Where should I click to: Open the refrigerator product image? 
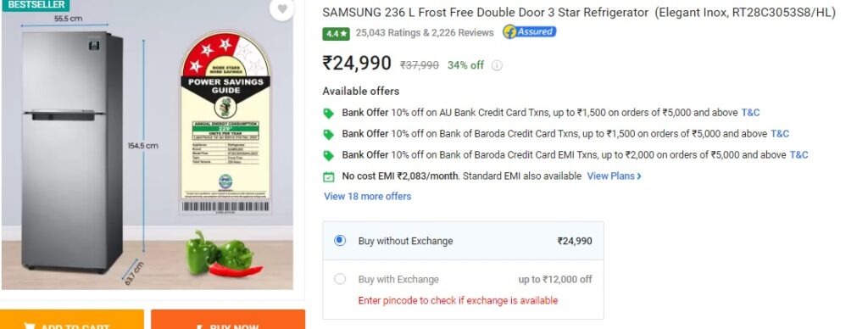[x=147, y=145]
